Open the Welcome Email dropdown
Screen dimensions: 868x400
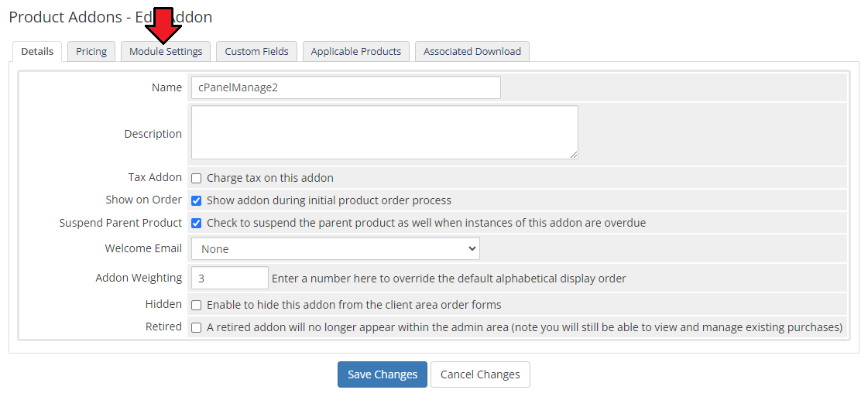[335, 248]
